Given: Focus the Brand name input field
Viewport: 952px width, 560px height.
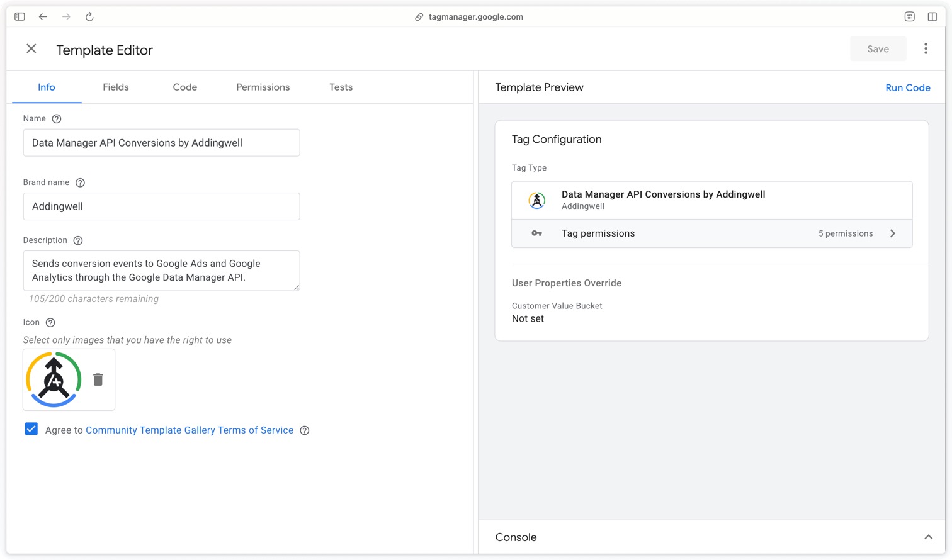Looking at the screenshot, I should [161, 206].
